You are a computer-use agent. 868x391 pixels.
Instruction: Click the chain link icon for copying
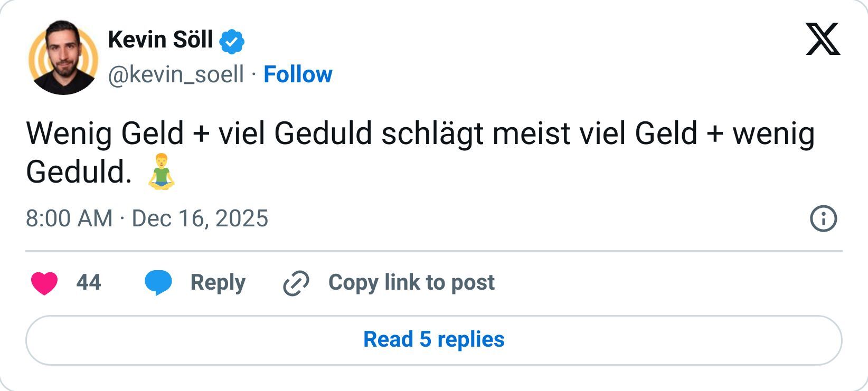(x=296, y=282)
